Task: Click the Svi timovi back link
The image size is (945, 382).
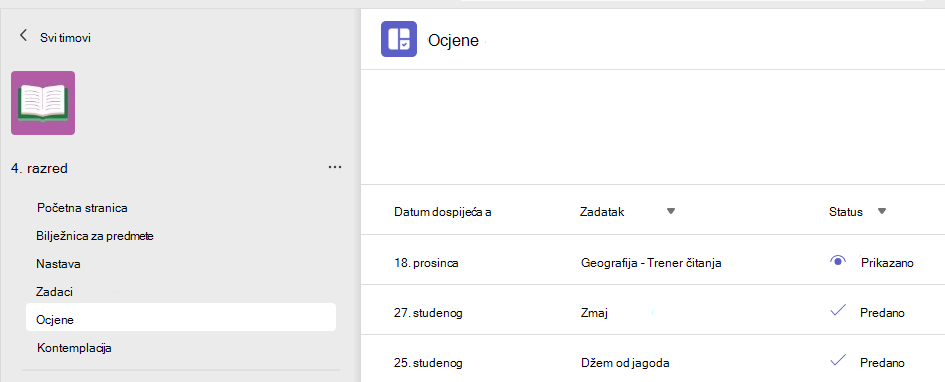Action: click(66, 37)
